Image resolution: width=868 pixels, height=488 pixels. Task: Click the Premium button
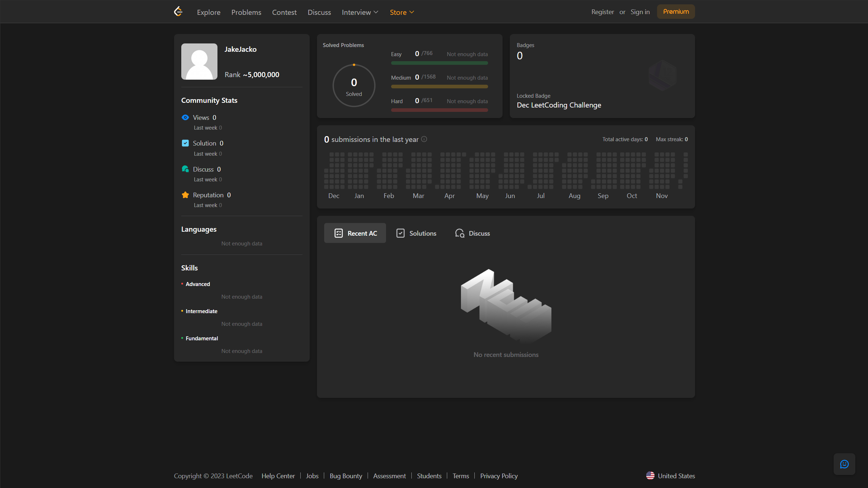(x=676, y=12)
